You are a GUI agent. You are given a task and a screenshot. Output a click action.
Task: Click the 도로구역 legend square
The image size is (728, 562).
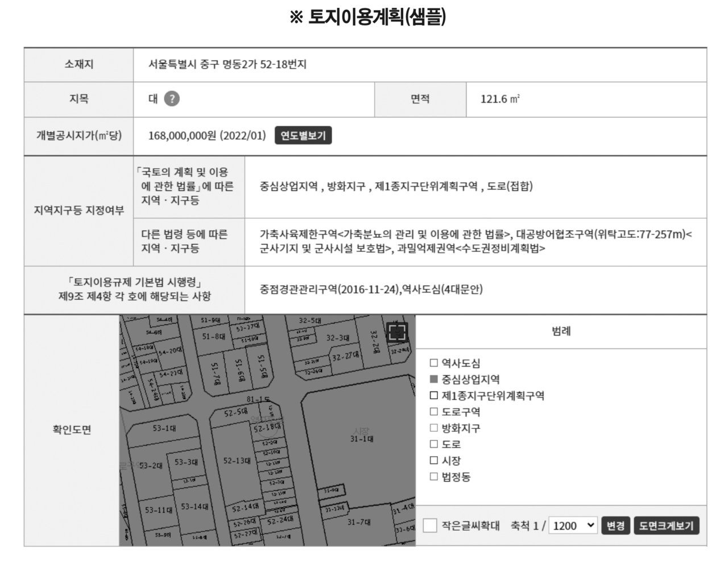point(434,412)
